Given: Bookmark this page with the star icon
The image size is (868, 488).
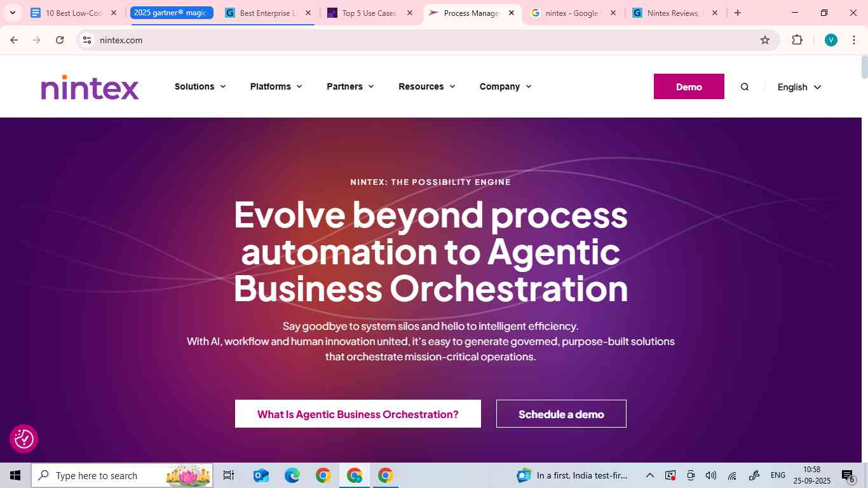Looking at the screenshot, I should pos(765,40).
